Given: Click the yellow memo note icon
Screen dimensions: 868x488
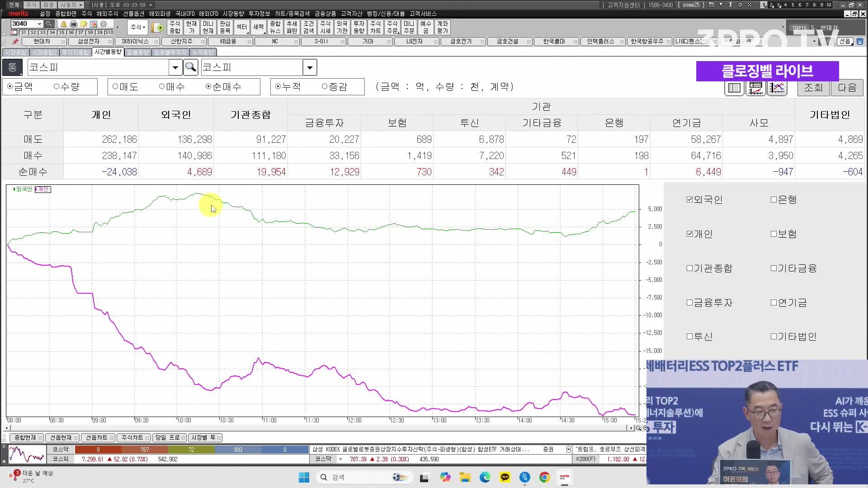Looking at the screenshot, I should (84, 24).
